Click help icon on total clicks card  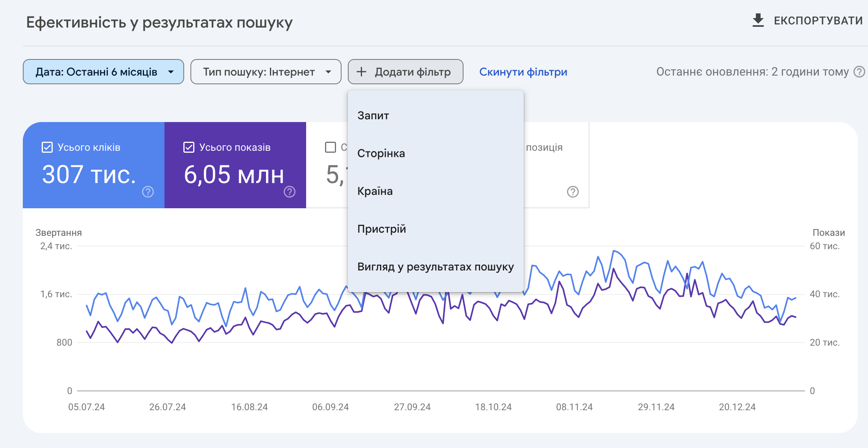click(x=148, y=192)
